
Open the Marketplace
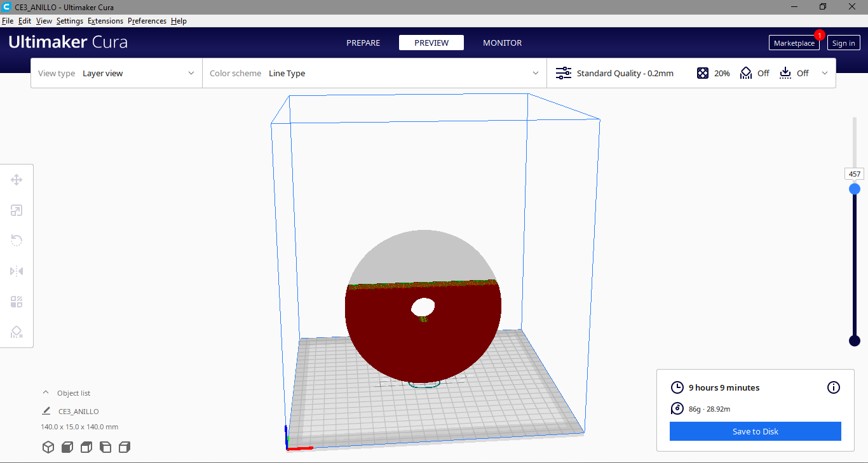pyautogui.click(x=794, y=43)
